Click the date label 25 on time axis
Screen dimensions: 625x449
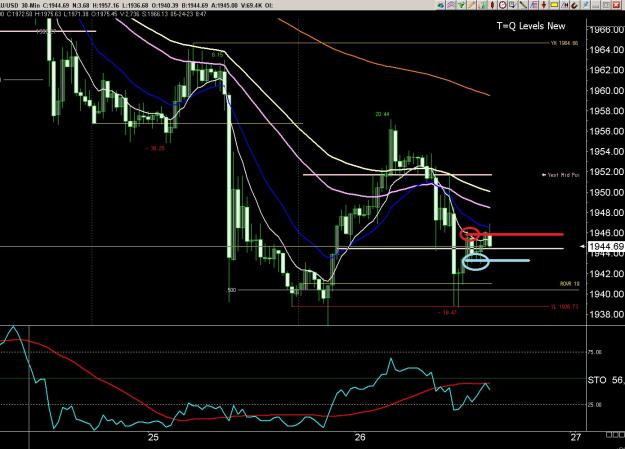(x=153, y=437)
